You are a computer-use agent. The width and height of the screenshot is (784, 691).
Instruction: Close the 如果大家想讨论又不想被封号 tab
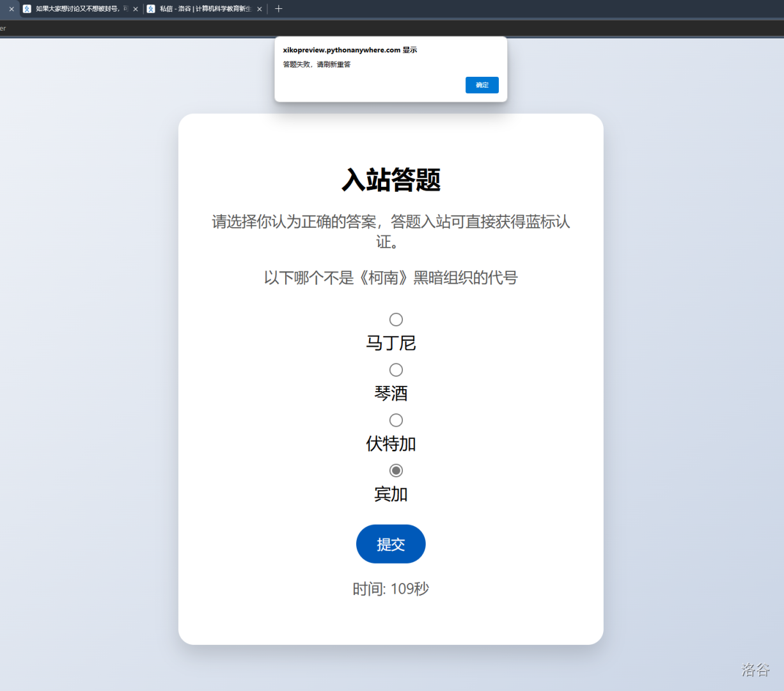pyautogui.click(x=136, y=9)
